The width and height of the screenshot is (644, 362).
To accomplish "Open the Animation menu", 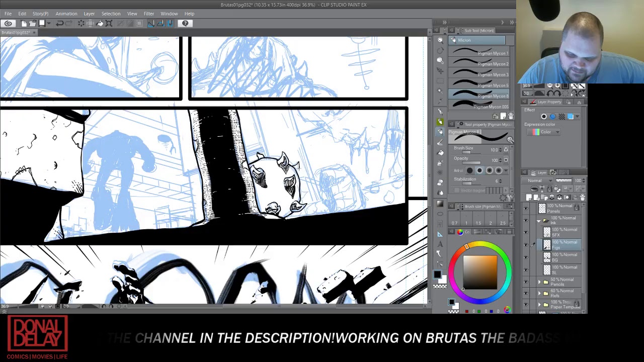I will click(66, 14).
